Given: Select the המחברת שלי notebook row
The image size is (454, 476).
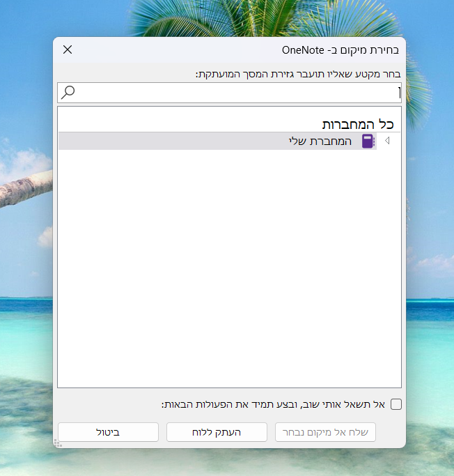Looking at the screenshot, I should (x=217, y=141).
